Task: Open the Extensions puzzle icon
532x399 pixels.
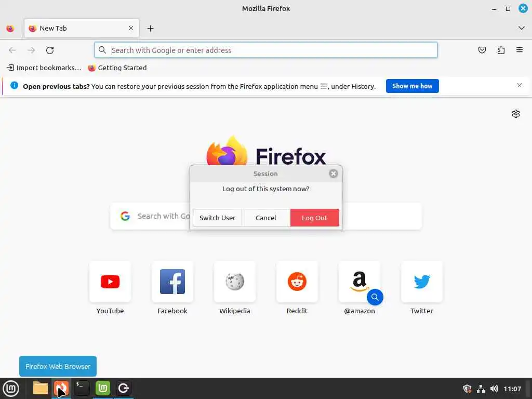Action: (501, 50)
